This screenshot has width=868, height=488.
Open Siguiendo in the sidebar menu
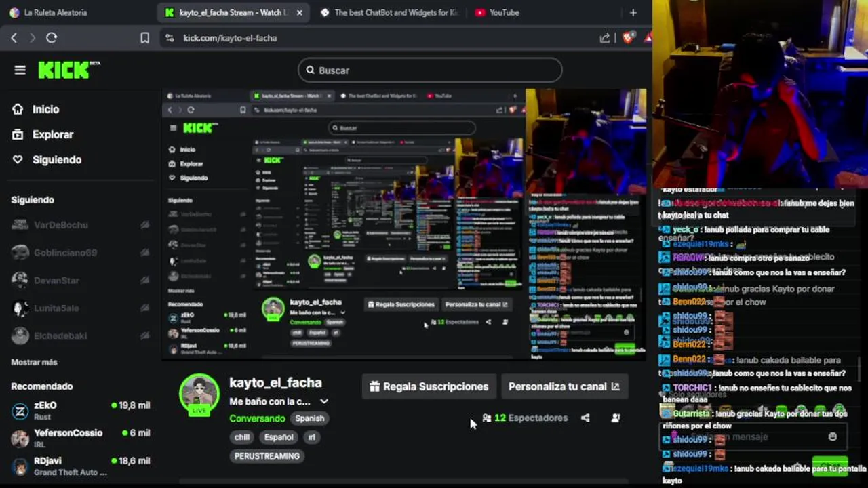(57, 159)
